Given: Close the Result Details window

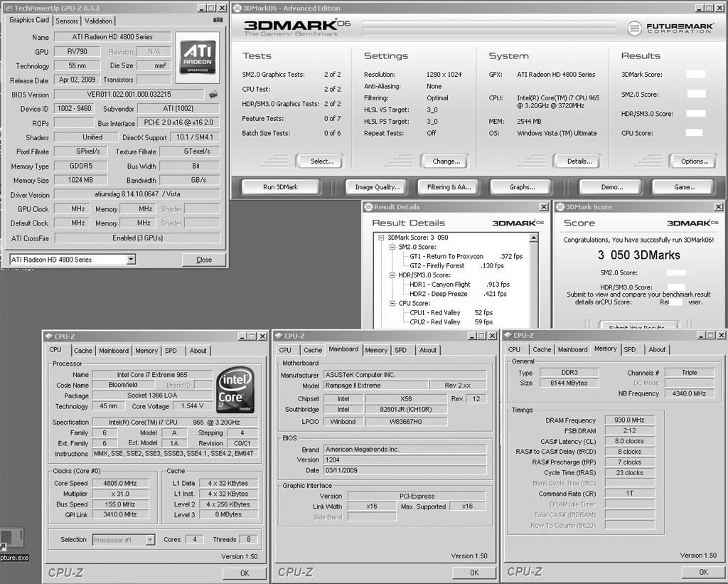Looking at the screenshot, I should pos(544,207).
